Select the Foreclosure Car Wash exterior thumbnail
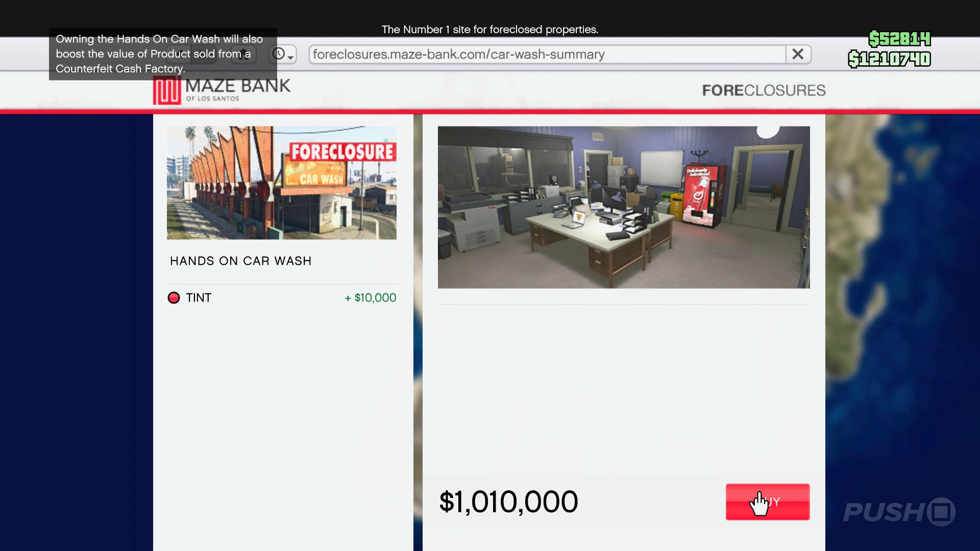Image resolution: width=980 pixels, height=551 pixels. [281, 183]
